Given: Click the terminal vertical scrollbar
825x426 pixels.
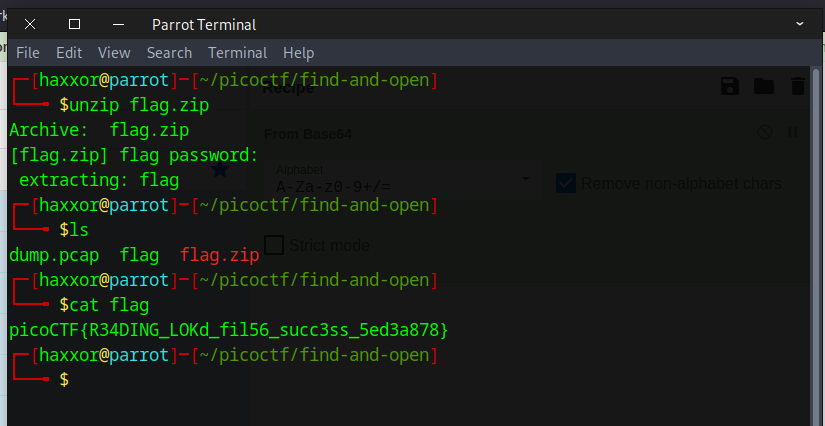Looking at the screenshot, I should coord(815,246).
